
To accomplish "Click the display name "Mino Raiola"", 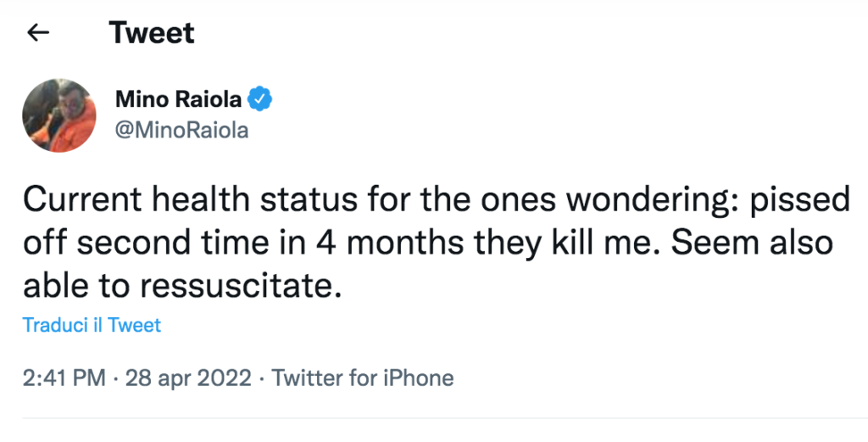I will (x=180, y=101).
